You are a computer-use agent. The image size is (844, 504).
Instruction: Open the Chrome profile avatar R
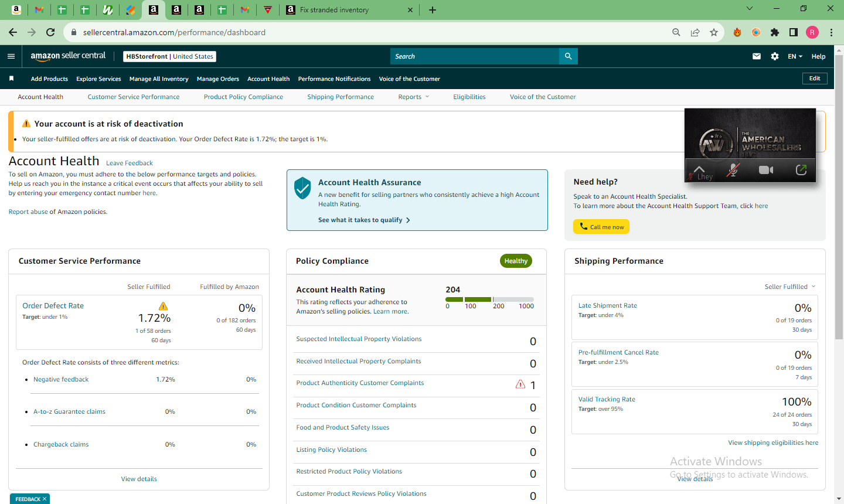pyautogui.click(x=812, y=32)
